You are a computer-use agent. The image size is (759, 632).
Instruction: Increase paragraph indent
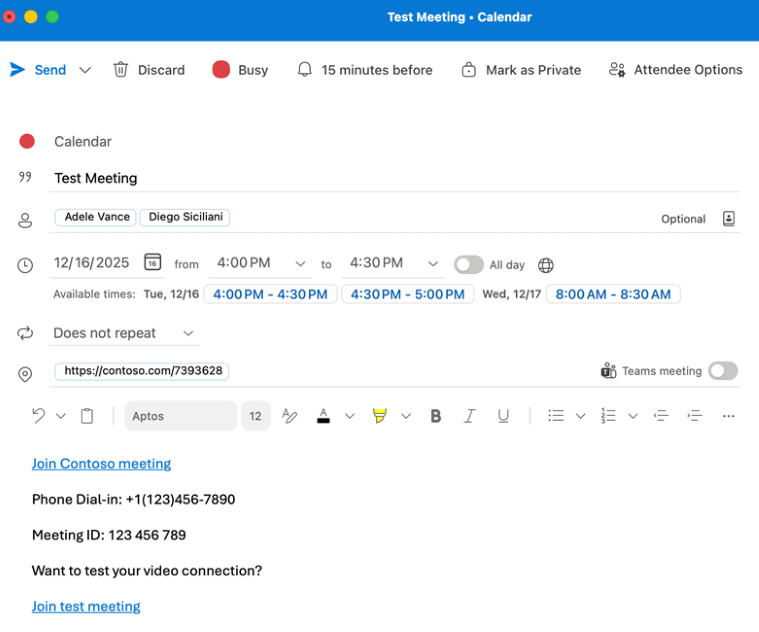[x=695, y=416]
